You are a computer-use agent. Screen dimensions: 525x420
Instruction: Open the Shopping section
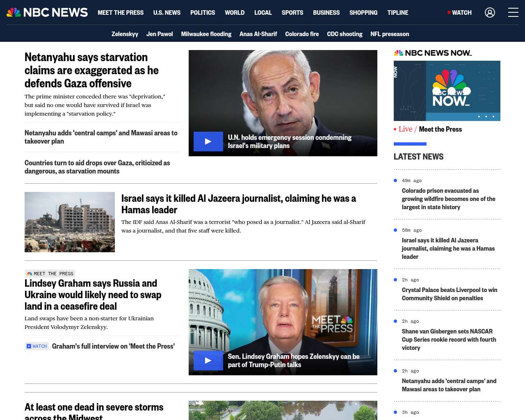click(x=363, y=12)
